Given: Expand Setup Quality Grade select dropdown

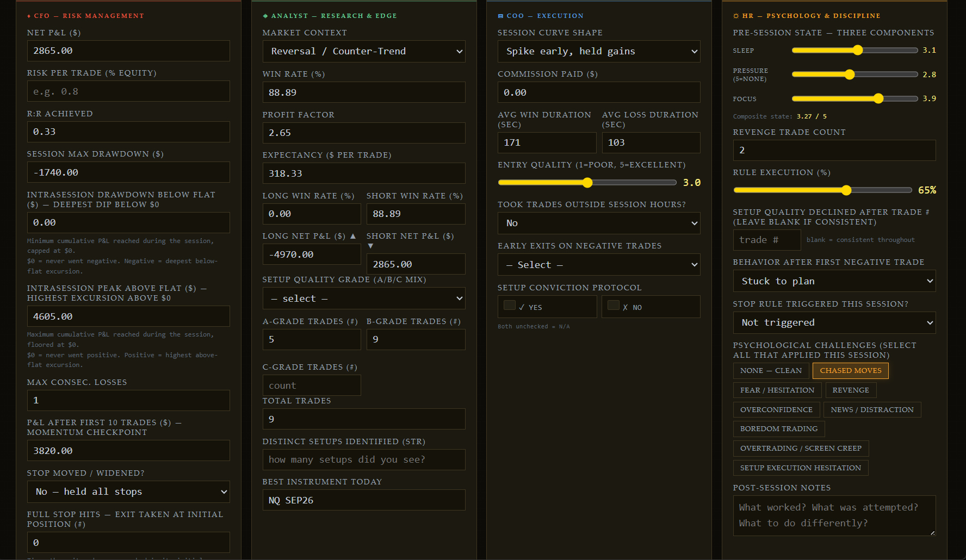Looking at the screenshot, I should tap(363, 298).
